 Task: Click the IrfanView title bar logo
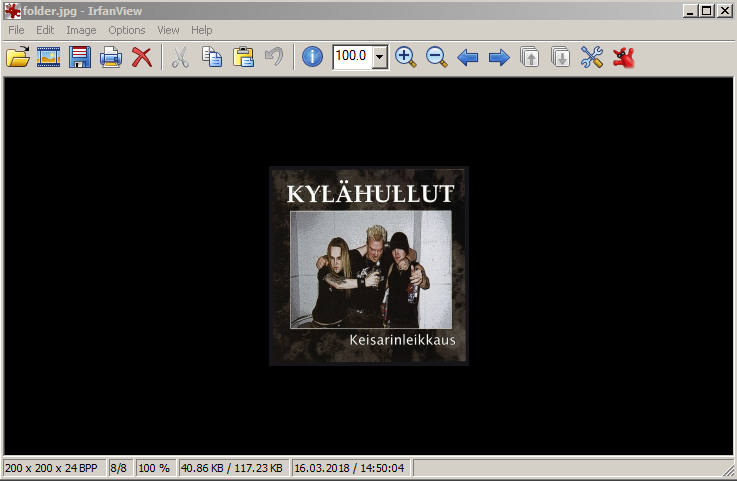pyautogui.click(x=13, y=11)
